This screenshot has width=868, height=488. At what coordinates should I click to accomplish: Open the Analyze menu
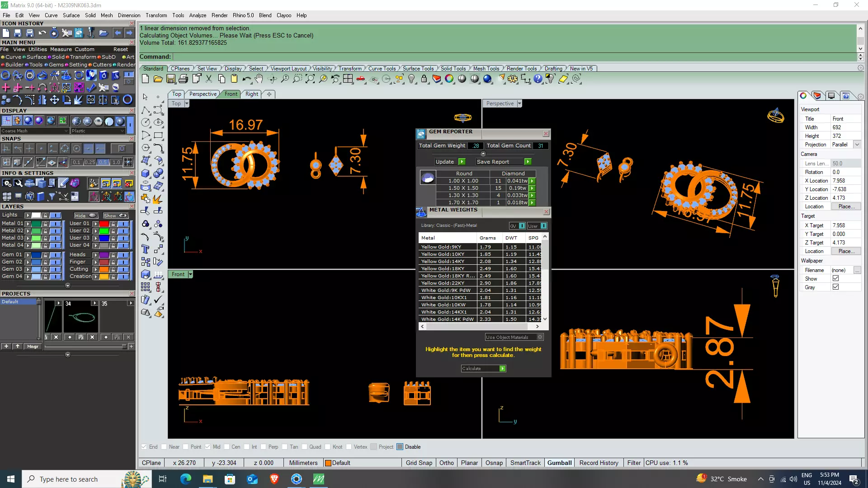tap(198, 15)
